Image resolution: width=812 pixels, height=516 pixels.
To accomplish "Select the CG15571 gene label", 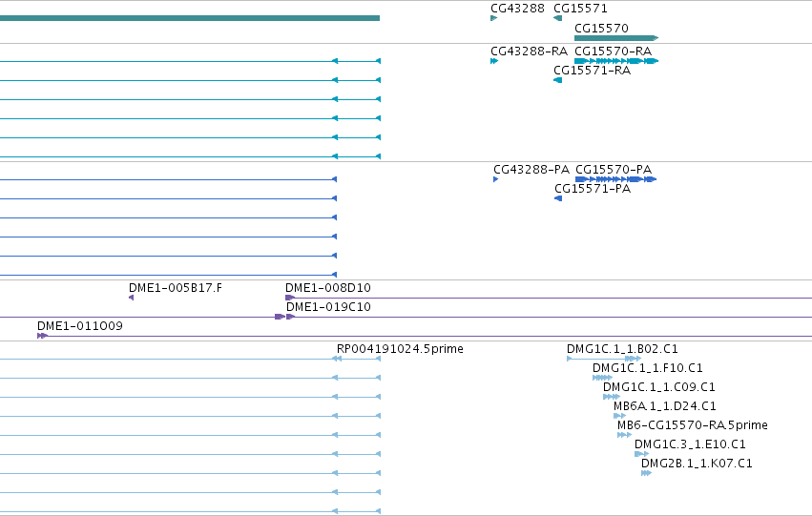I will click(x=580, y=9).
